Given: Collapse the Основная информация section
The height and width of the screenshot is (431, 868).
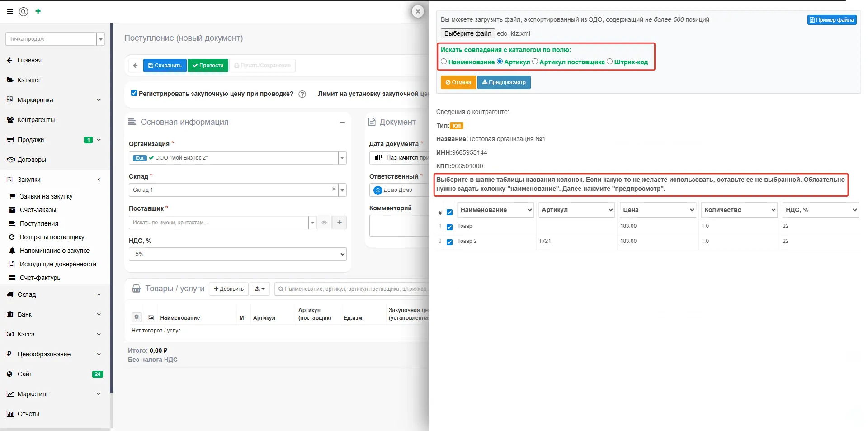Looking at the screenshot, I should 342,123.
